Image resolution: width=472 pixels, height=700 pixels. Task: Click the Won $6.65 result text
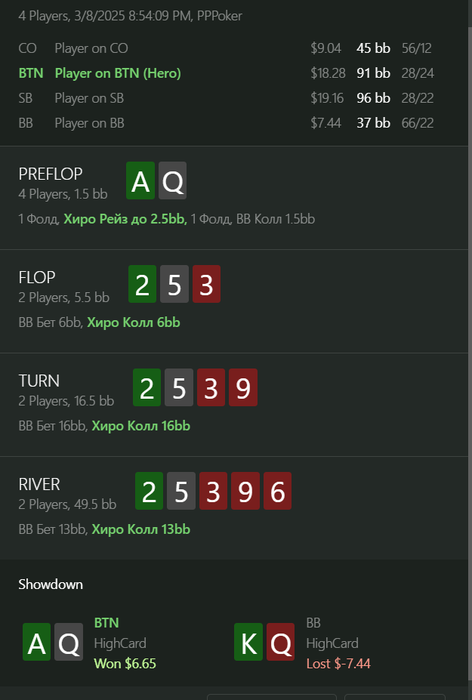(125, 663)
